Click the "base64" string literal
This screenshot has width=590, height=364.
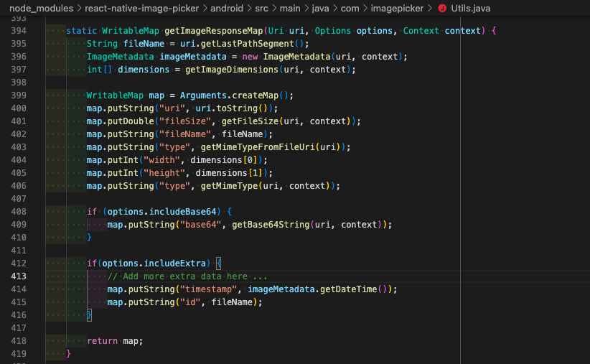coord(200,224)
